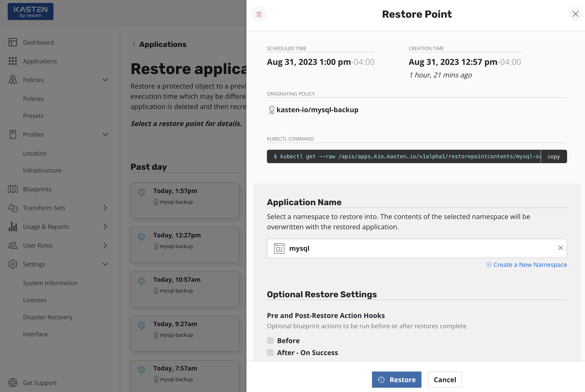Collapse the Policies sidebar section
585x392 pixels.
coord(105,80)
